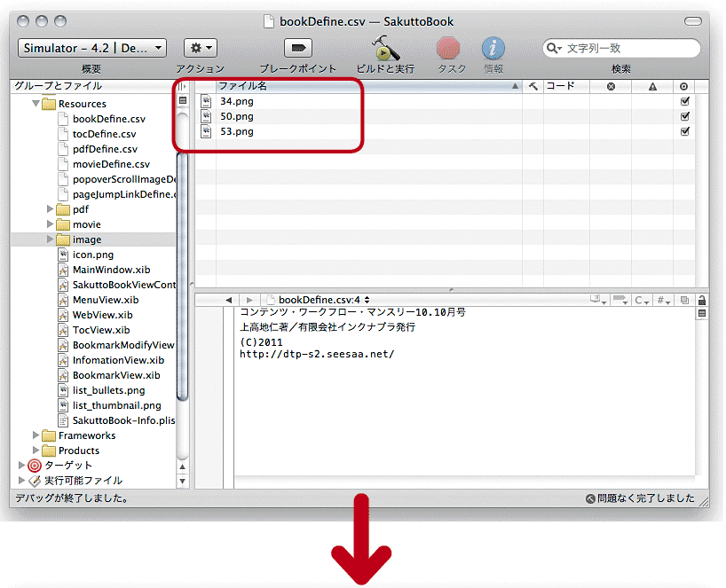The width and height of the screenshot is (726, 588).
Task: Sort by ファイル名 column header
Action: click(x=369, y=86)
